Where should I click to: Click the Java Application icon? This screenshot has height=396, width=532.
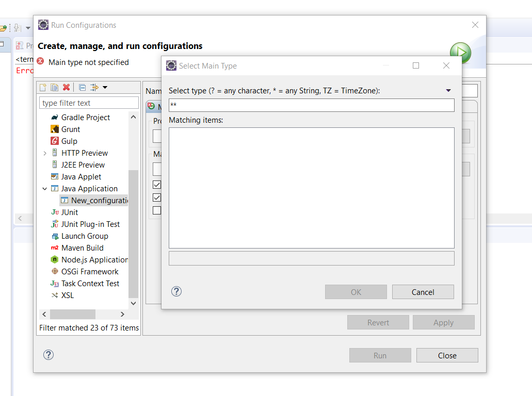(x=55, y=189)
